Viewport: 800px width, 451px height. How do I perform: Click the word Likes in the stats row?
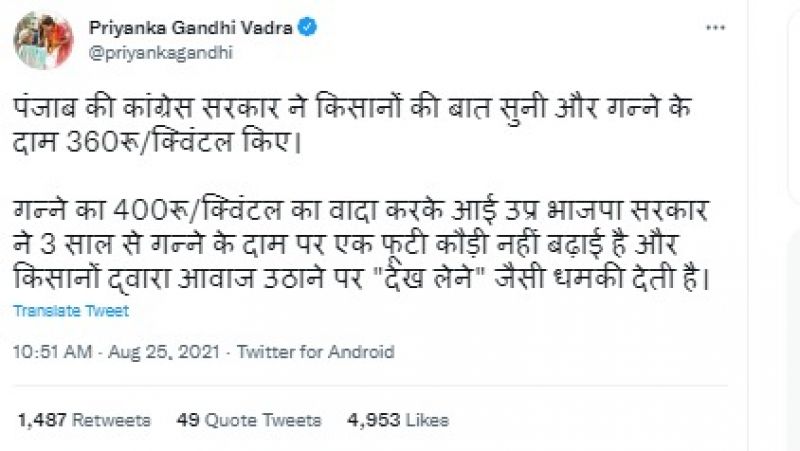pyautogui.click(x=428, y=419)
